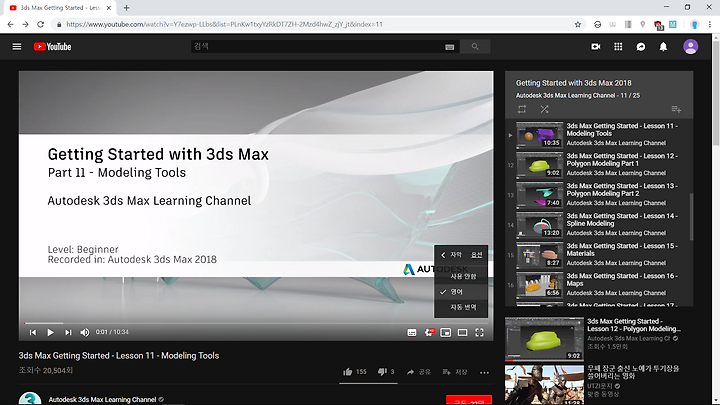Reload the page
The width and height of the screenshot is (720, 405).
pyautogui.click(x=40, y=24)
